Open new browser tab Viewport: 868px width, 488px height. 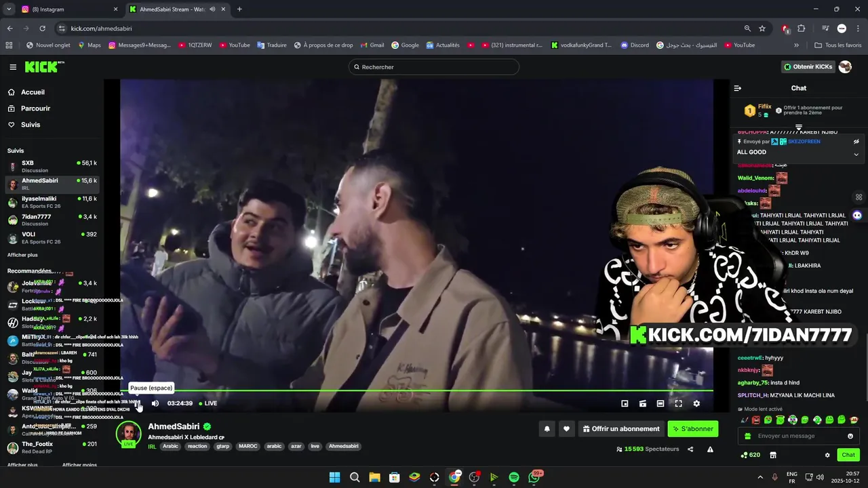point(239,9)
